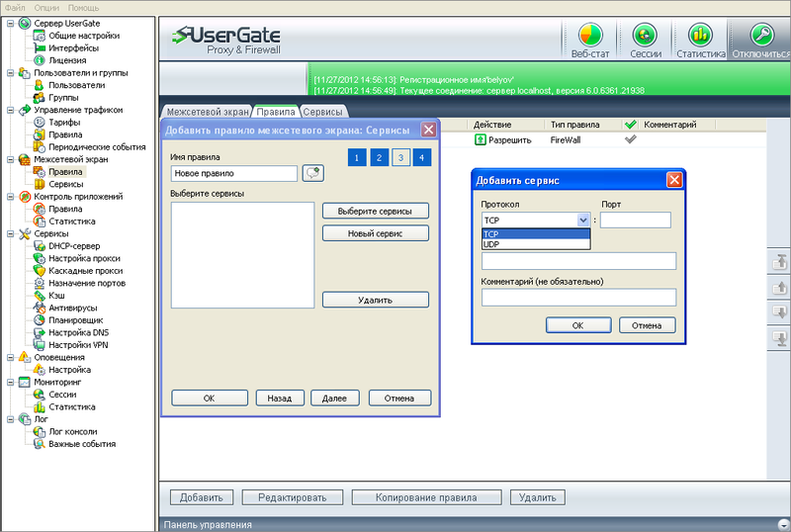Click Далее in the rule wizard
This screenshot has width=791, height=532.
click(335, 399)
